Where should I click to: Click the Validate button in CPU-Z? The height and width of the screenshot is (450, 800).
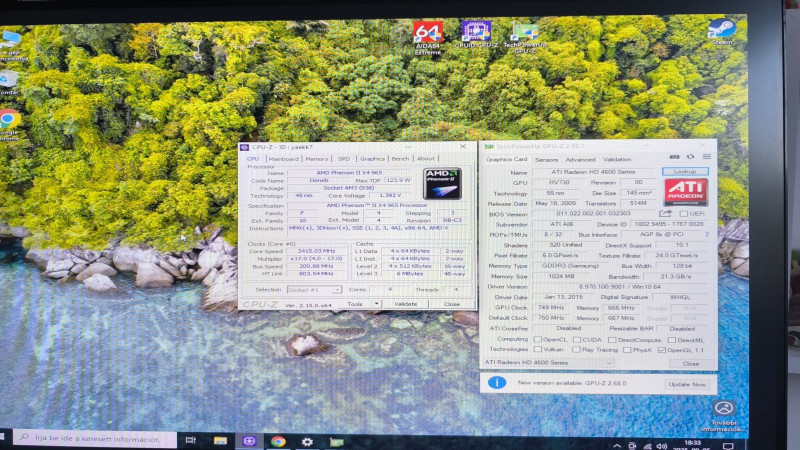406,304
